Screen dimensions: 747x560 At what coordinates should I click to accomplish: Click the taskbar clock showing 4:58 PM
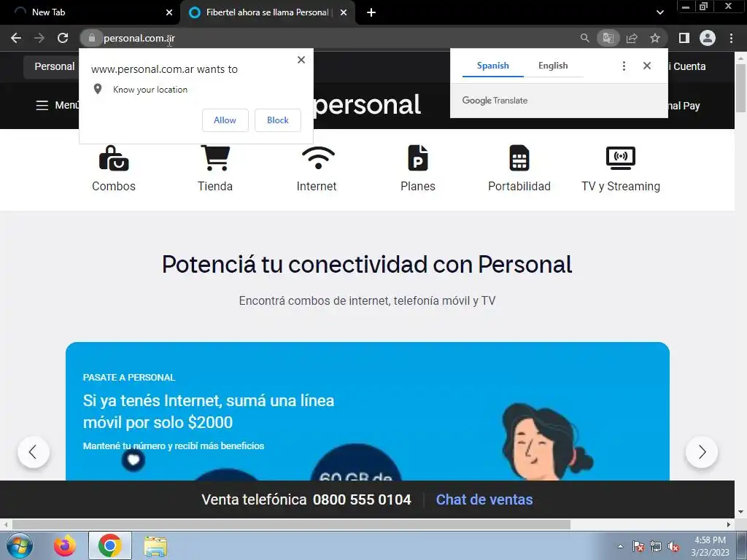click(x=710, y=546)
